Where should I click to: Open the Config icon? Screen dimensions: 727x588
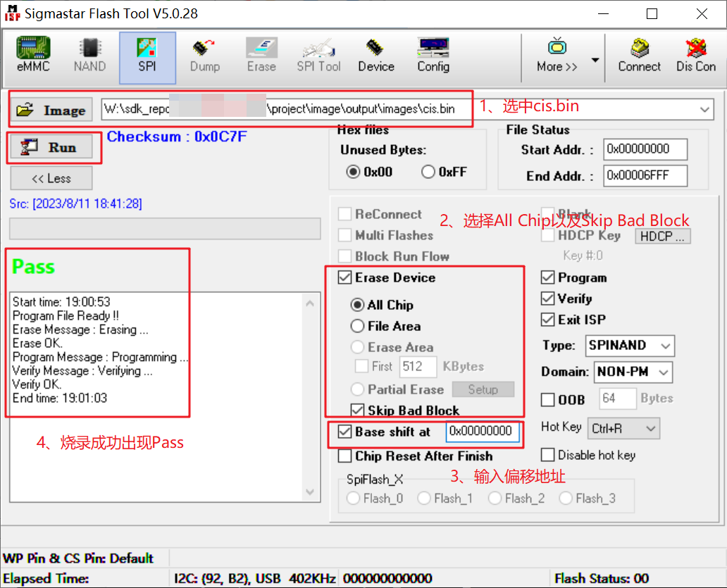coord(433,55)
